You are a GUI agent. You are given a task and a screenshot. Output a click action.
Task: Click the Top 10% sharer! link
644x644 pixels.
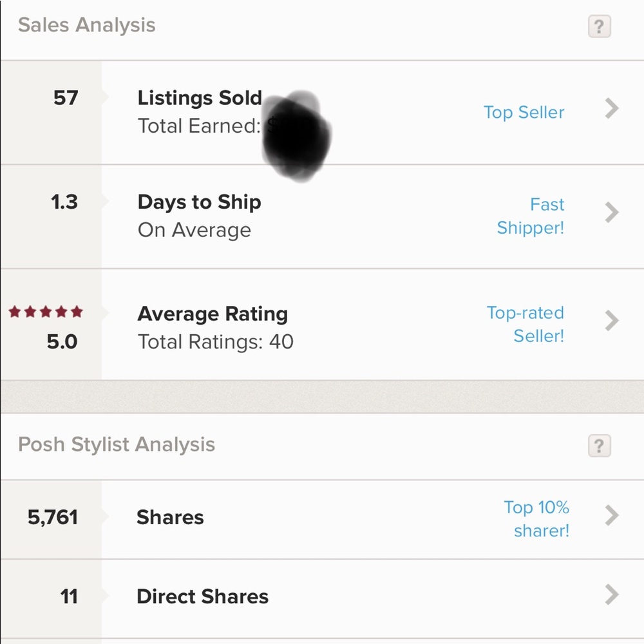(x=536, y=519)
